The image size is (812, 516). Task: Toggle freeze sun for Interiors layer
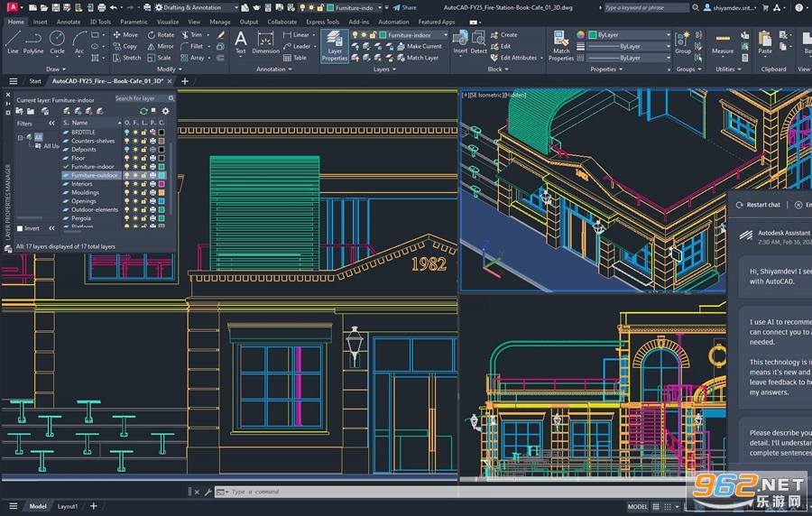[135, 184]
